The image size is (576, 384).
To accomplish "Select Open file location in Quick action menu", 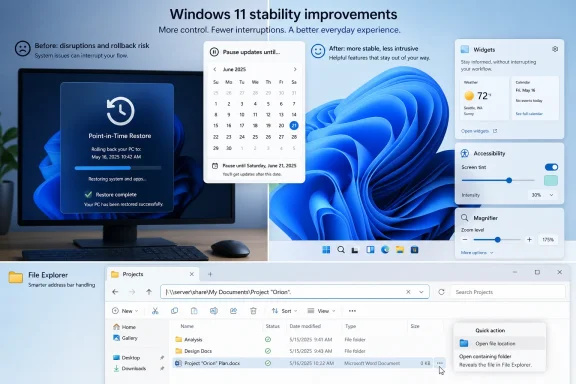I will click(x=500, y=344).
